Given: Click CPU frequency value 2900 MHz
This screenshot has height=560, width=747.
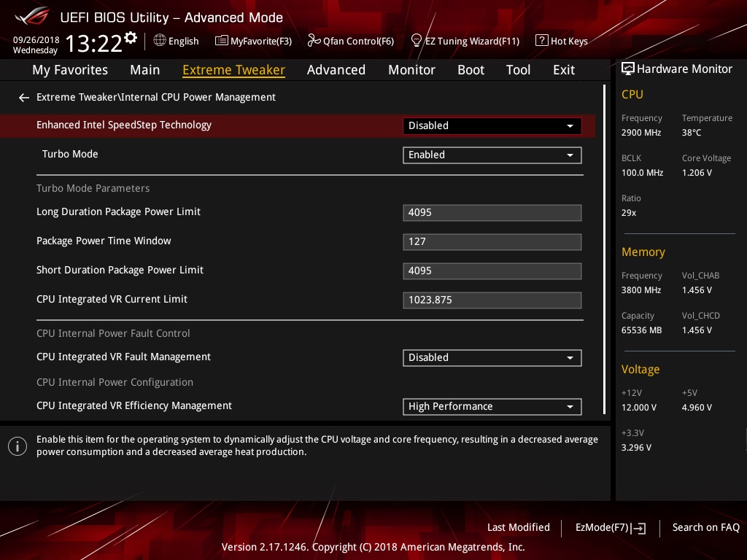Looking at the screenshot, I should coord(641,133).
